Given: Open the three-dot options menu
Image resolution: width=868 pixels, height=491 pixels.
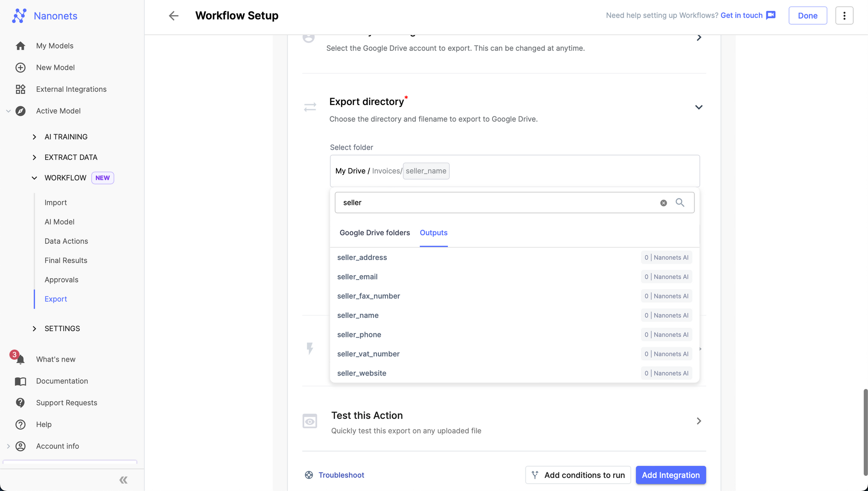Looking at the screenshot, I should click(844, 16).
